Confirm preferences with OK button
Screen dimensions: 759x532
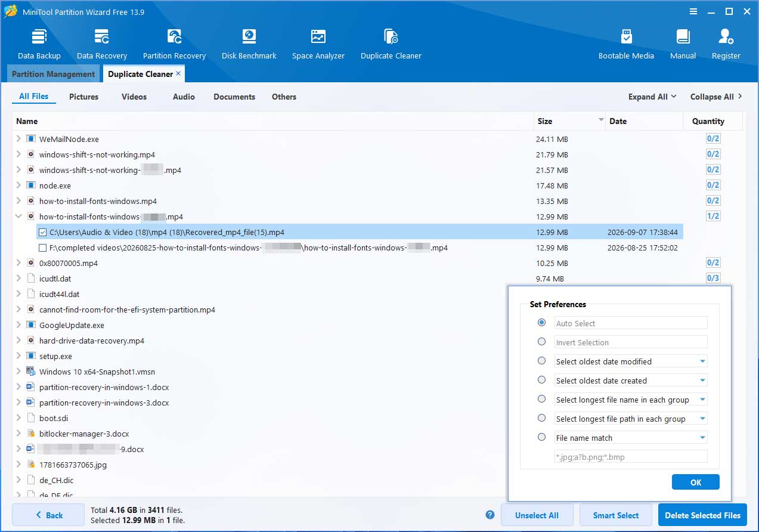[x=696, y=482]
